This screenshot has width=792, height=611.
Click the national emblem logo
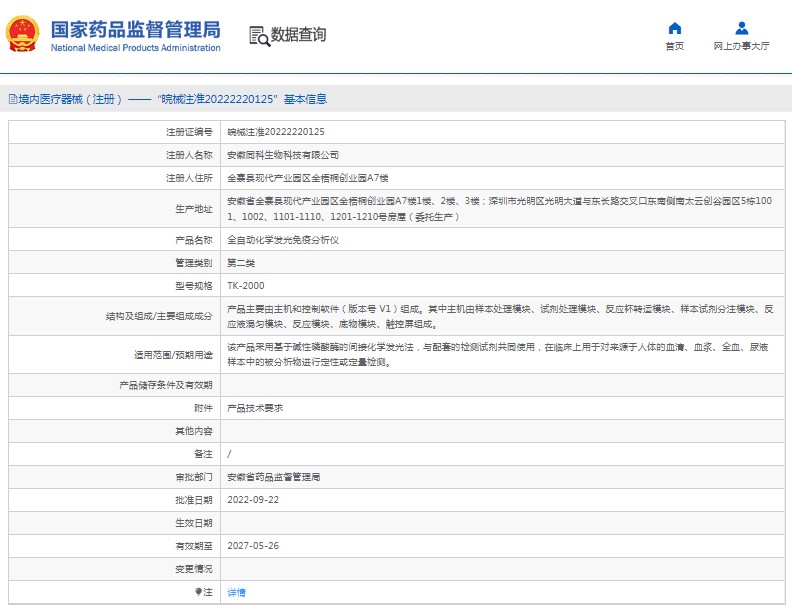[22, 34]
